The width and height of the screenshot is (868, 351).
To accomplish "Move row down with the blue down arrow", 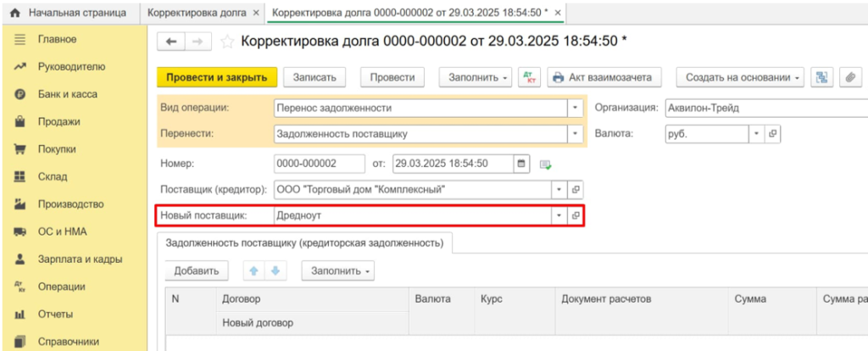I will point(274,271).
